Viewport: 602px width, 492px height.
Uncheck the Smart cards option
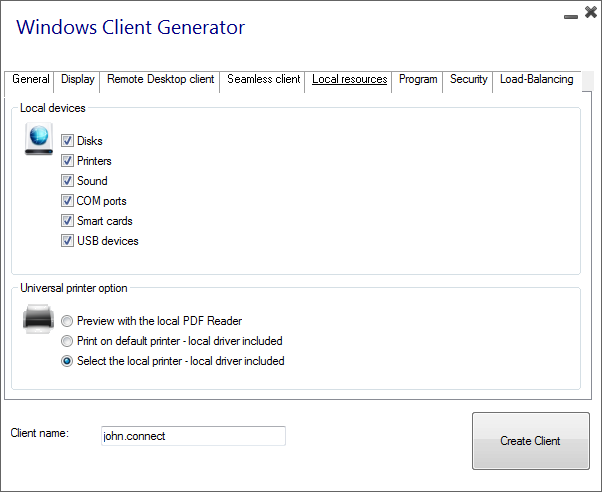coord(67,220)
